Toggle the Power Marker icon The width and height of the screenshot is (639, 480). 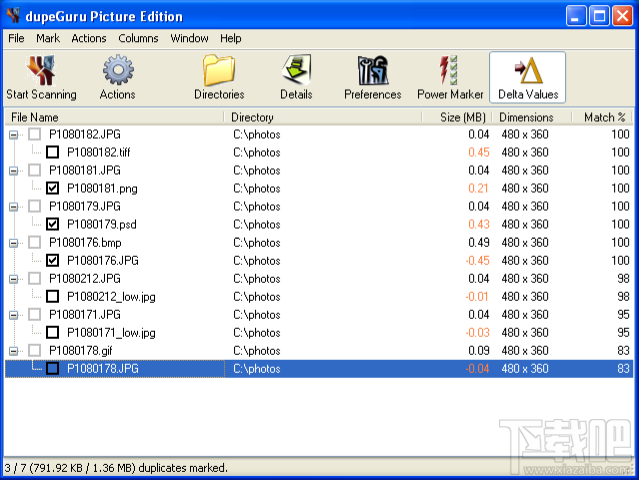(x=450, y=77)
